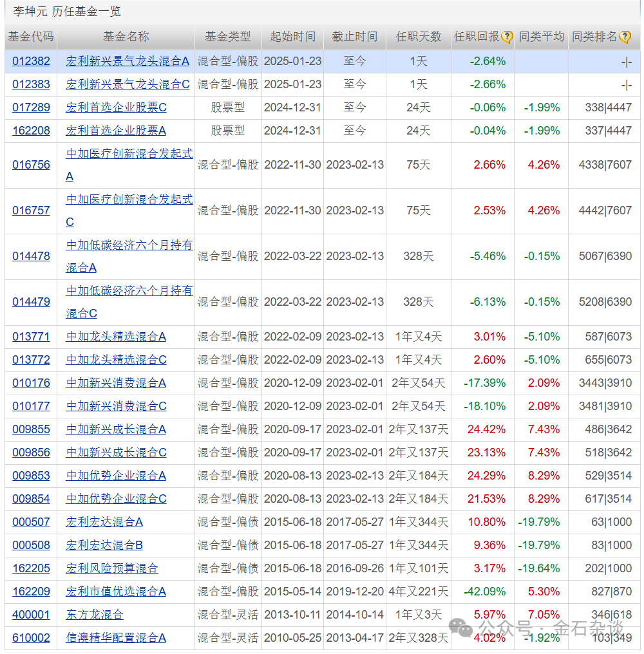The width and height of the screenshot is (644, 654).
Task: Click the 同类平均 column header
Action: (542, 37)
